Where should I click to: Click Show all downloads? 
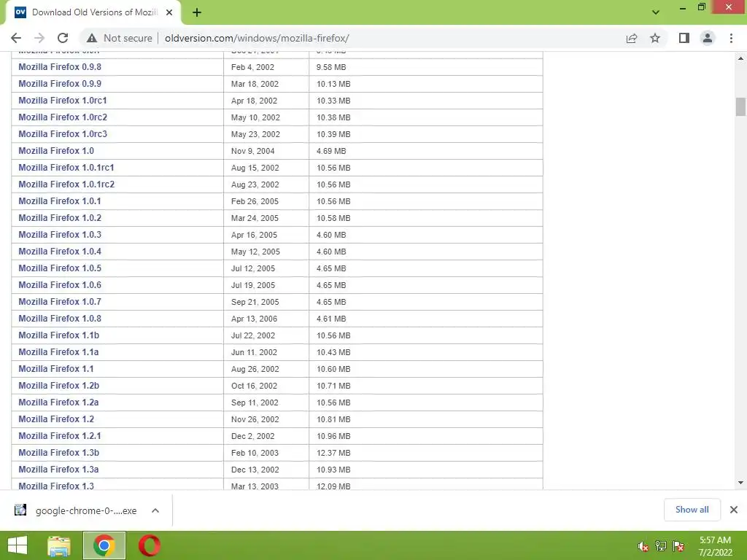[692, 510]
